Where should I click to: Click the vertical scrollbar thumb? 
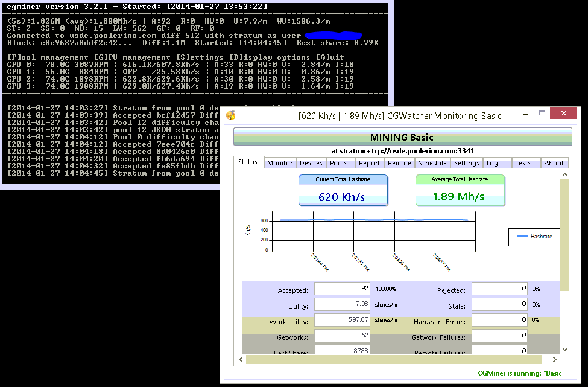[x=564, y=235]
